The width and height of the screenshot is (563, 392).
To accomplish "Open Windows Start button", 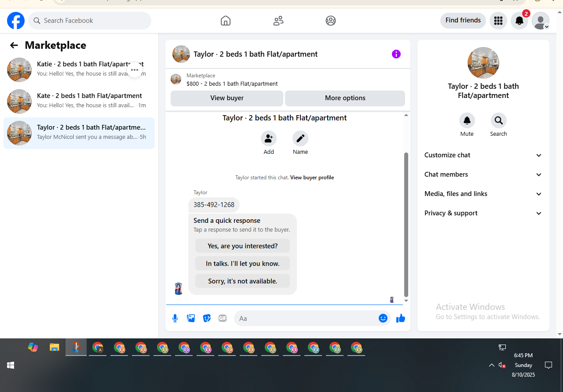I will pyautogui.click(x=11, y=365).
